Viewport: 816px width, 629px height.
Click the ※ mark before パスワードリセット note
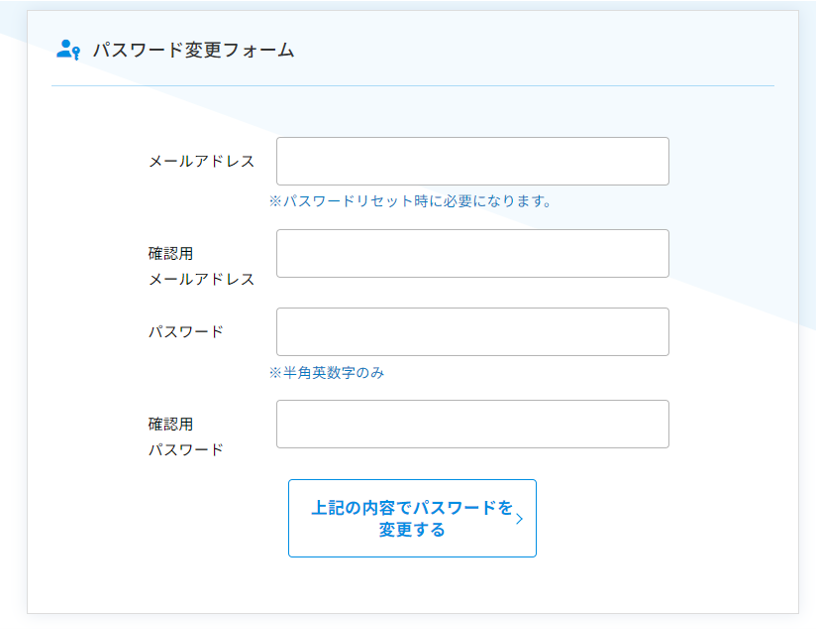[x=275, y=201]
